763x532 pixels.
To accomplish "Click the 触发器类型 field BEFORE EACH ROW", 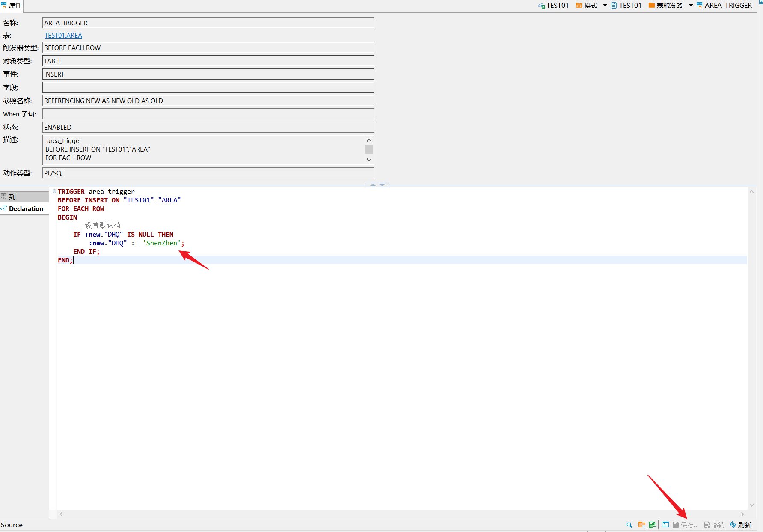I will [x=208, y=48].
